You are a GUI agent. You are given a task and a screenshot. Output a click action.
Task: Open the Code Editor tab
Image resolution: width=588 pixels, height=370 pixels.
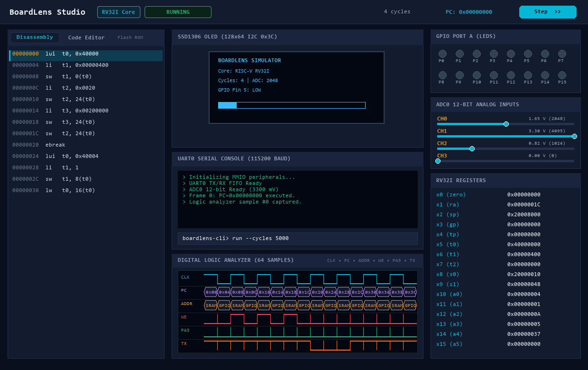[86, 37]
